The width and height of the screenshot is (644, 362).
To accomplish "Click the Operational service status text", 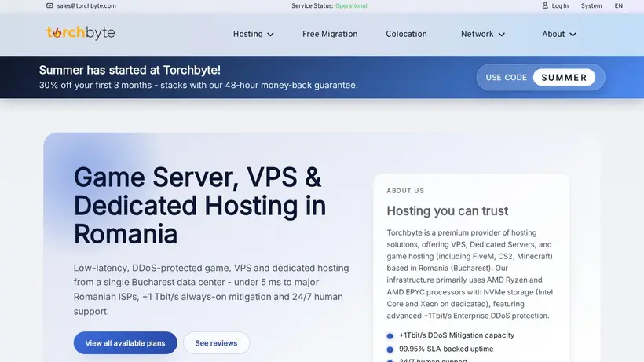I will [x=351, y=6].
